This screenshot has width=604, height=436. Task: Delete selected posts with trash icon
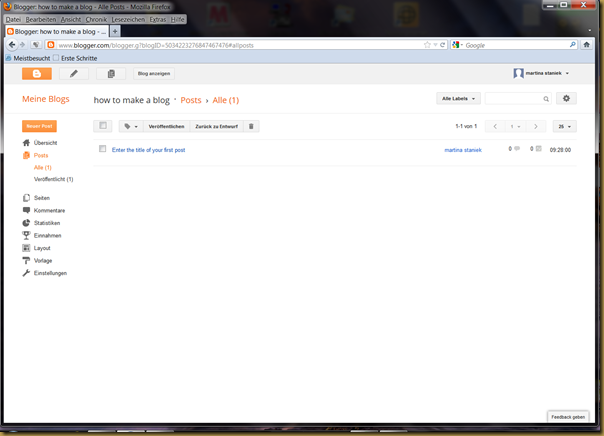[251, 126]
